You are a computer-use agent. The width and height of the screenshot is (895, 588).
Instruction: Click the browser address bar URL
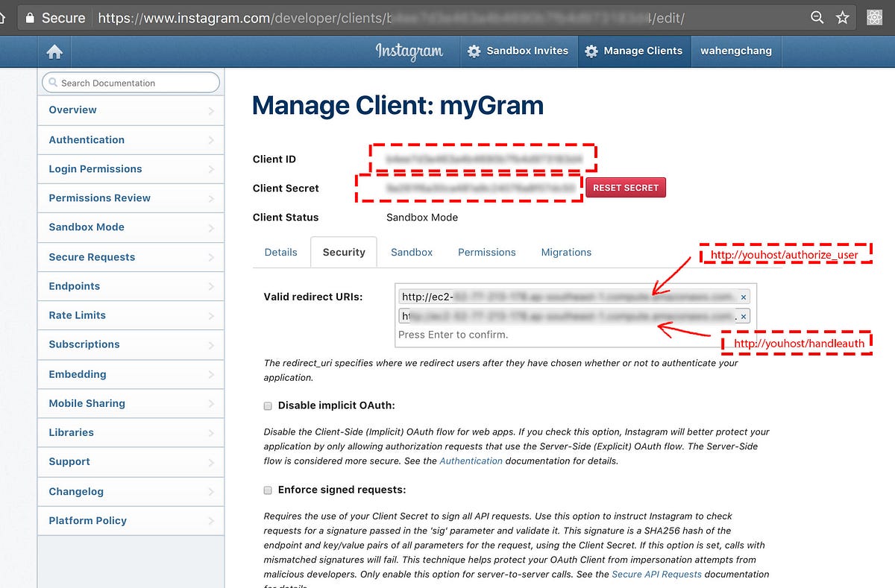pyautogui.click(x=392, y=17)
